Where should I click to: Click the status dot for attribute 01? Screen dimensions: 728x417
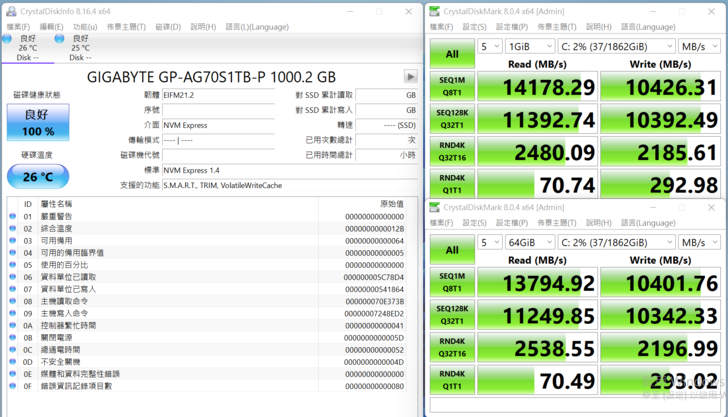tap(13, 217)
